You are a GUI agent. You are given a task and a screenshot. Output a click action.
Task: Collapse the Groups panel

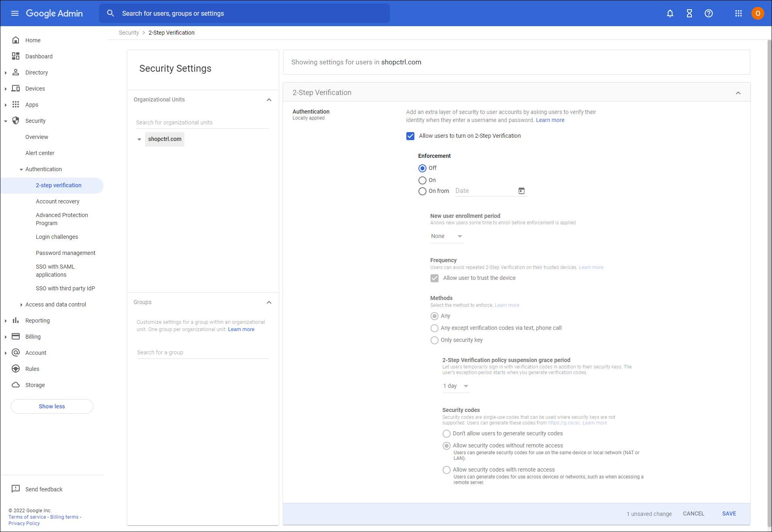pos(269,302)
